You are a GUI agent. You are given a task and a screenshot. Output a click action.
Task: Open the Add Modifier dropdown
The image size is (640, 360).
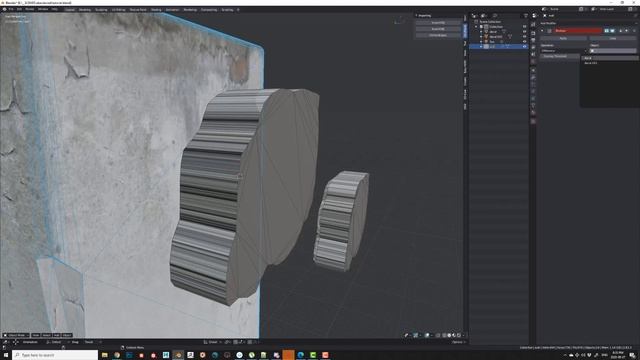(x=588, y=23)
